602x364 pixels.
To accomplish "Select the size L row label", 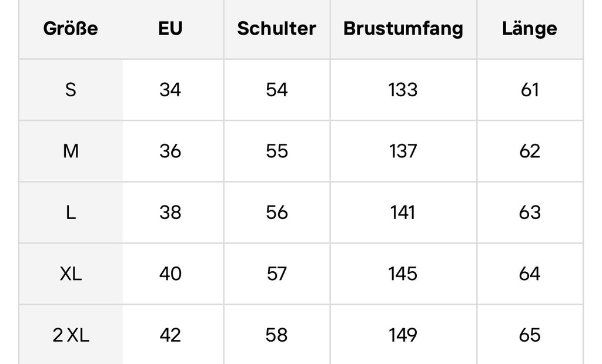I will tap(71, 213).
